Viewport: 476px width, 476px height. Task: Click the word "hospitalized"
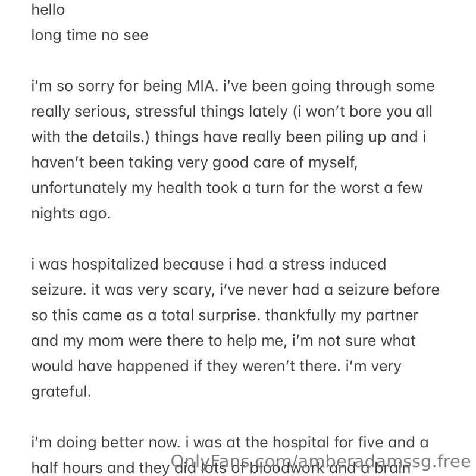click(115, 264)
